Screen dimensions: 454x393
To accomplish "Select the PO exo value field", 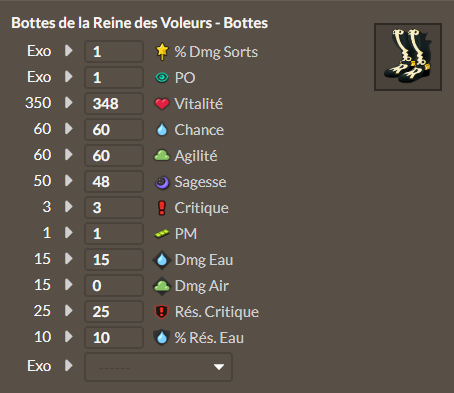I will [x=114, y=77].
